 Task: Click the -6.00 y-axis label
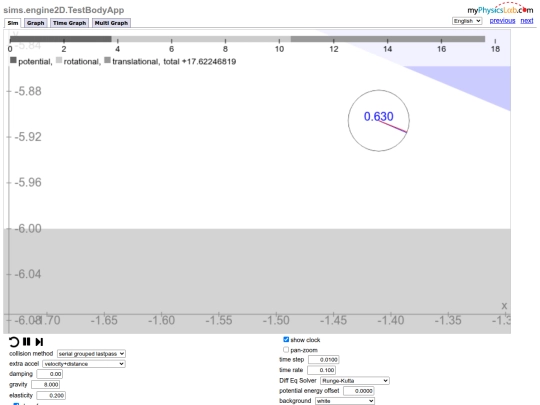click(28, 228)
